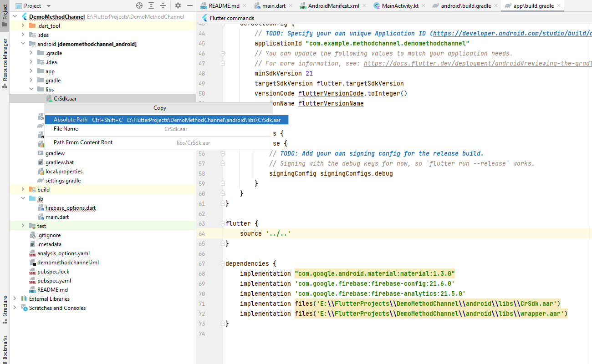The width and height of the screenshot is (592, 364).
Task: Choose Path From Content Root option
Action: (83, 142)
